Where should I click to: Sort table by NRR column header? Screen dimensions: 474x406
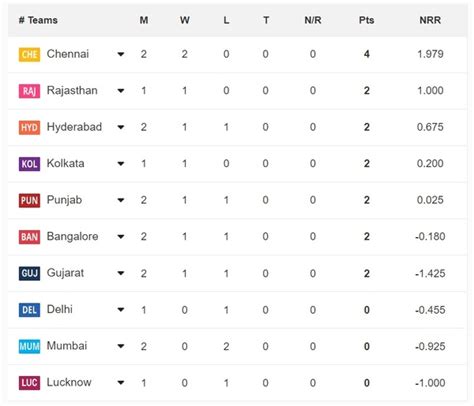430,20
